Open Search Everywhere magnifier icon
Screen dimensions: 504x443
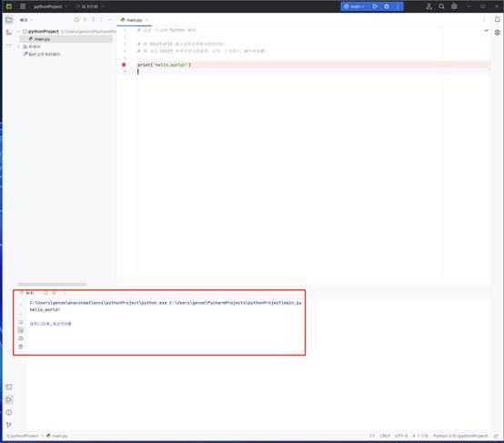pos(441,6)
